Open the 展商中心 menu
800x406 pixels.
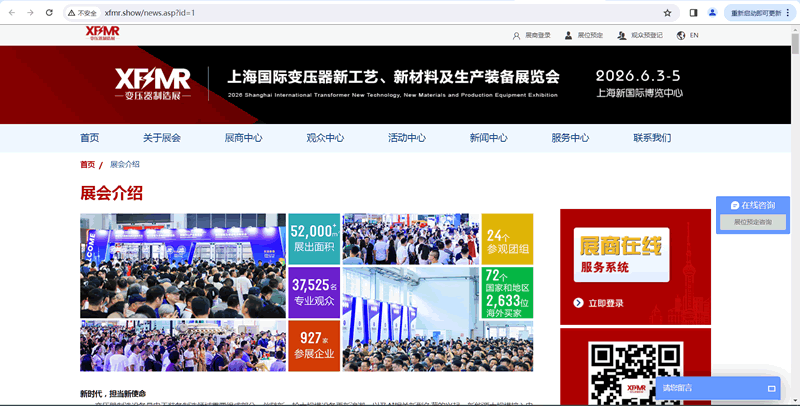coord(243,138)
